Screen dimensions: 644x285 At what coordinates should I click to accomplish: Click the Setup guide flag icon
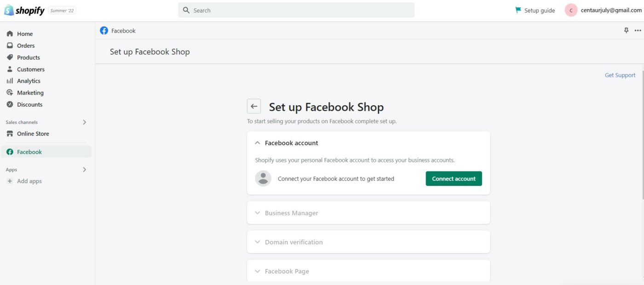point(518,10)
